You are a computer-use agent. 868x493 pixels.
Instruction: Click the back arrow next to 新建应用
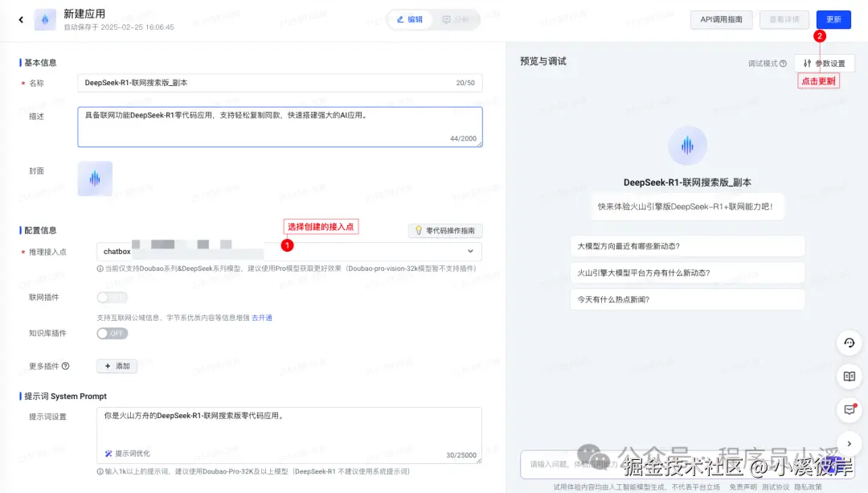(x=20, y=19)
